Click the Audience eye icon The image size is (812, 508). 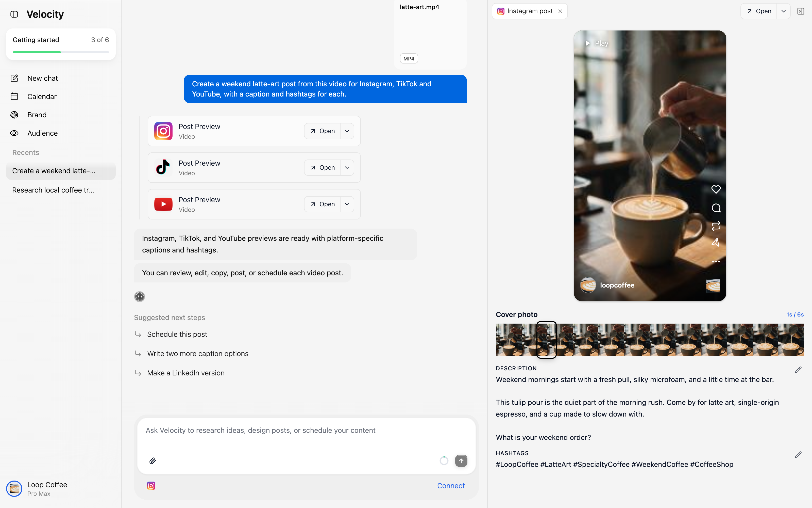[x=14, y=133]
